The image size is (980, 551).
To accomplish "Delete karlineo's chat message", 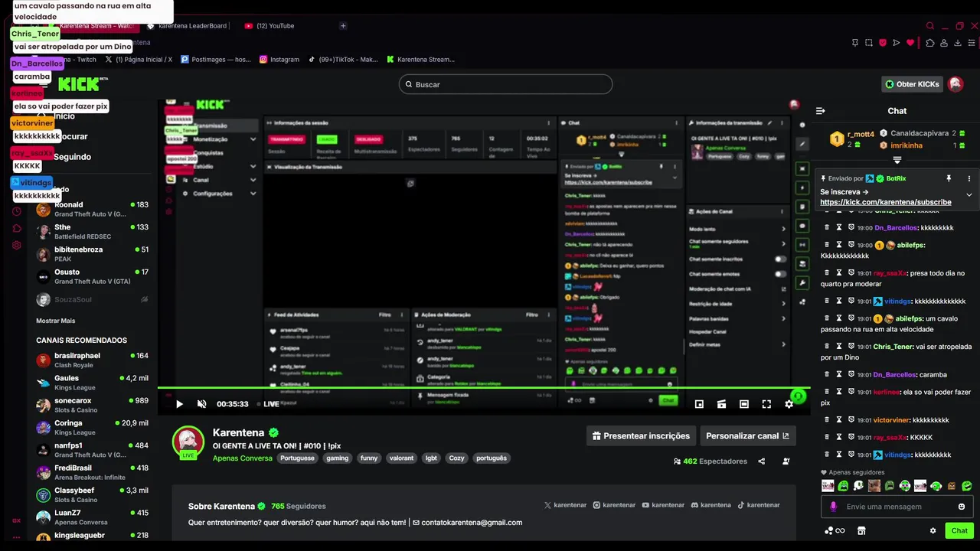I will [x=827, y=392].
